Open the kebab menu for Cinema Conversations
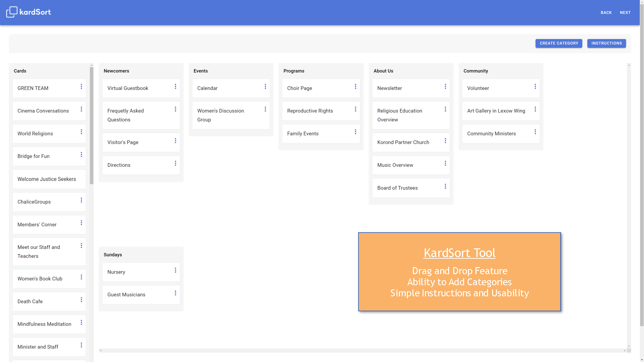644x362 pixels. [x=81, y=109]
